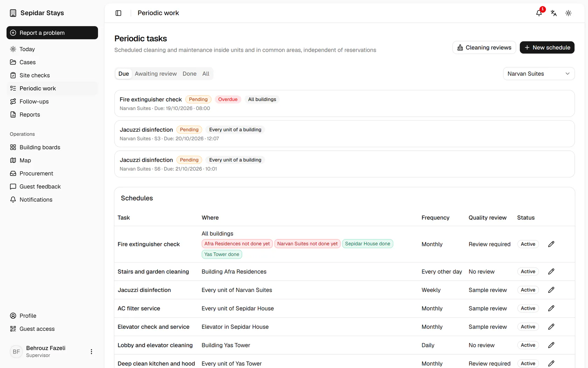The width and height of the screenshot is (588, 368).
Task: Open Profile in the sidebar
Action: pyautogui.click(x=52, y=316)
